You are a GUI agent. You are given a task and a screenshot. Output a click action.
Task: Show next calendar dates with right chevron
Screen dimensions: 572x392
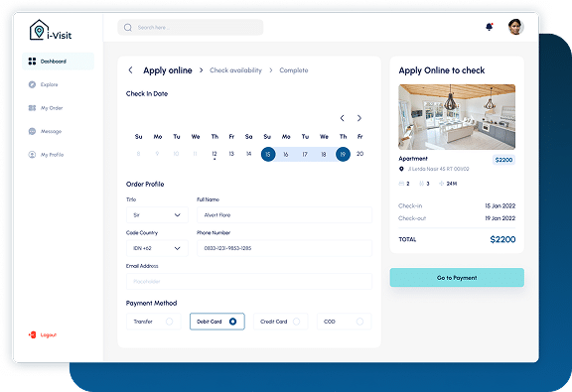[x=359, y=118]
